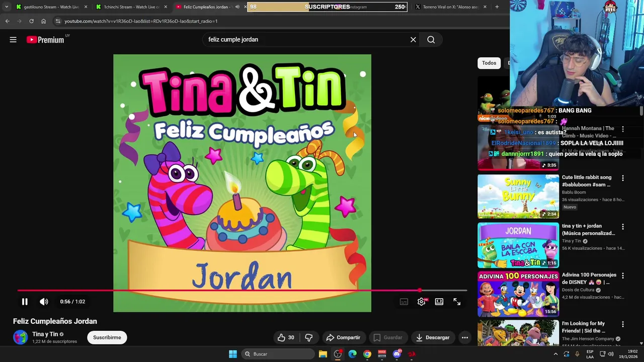The width and height of the screenshot is (644, 362).
Task: Open the Jordan Baila con la Escoba thumbnail
Action: pos(518,245)
